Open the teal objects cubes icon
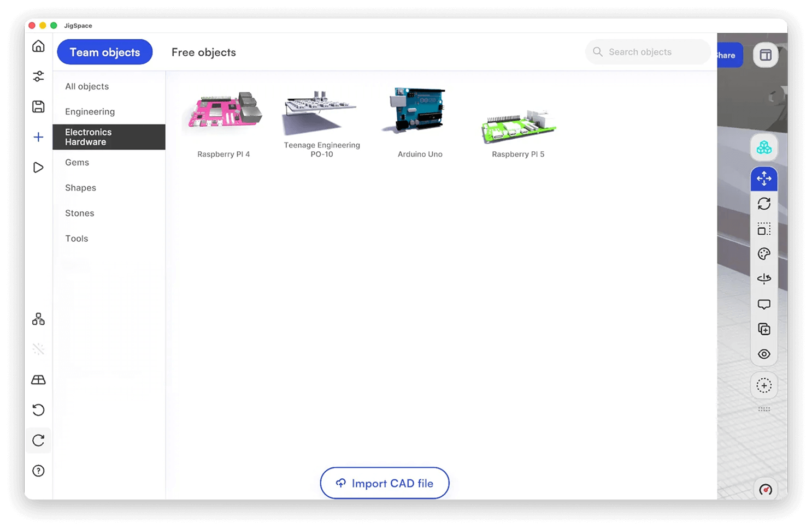Viewport: 812px width, 529px height. [x=764, y=147]
